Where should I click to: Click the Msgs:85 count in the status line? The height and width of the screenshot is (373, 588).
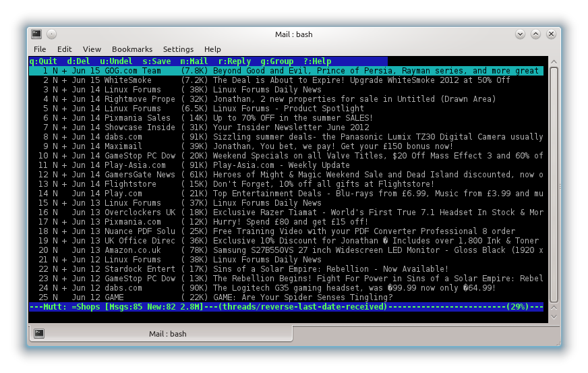coord(125,307)
